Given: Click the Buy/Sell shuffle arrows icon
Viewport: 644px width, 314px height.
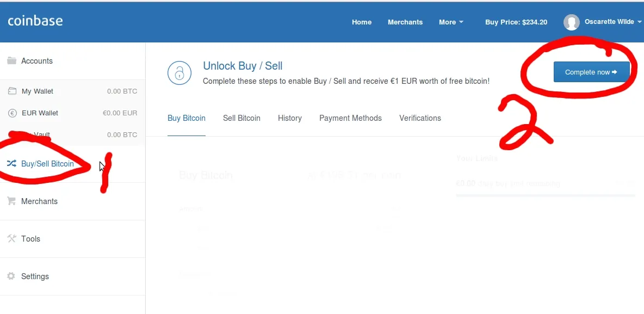Looking at the screenshot, I should (x=11, y=163).
